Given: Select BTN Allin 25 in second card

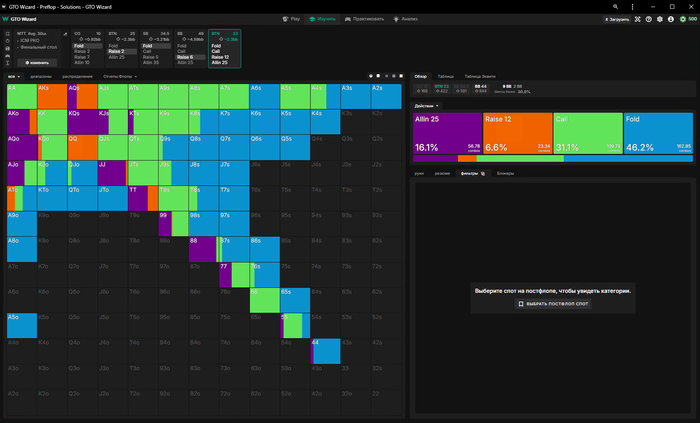Looking at the screenshot, I should [122, 57].
